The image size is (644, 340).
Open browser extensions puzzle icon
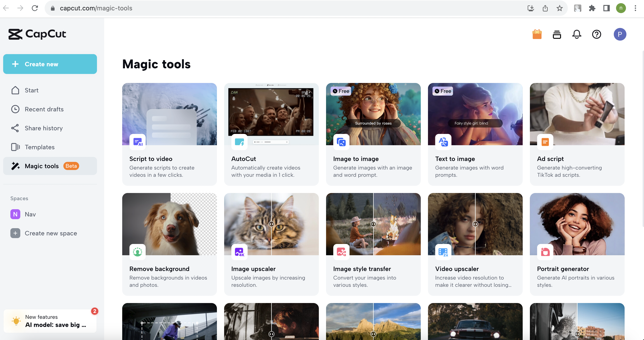click(x=592, y=8)
